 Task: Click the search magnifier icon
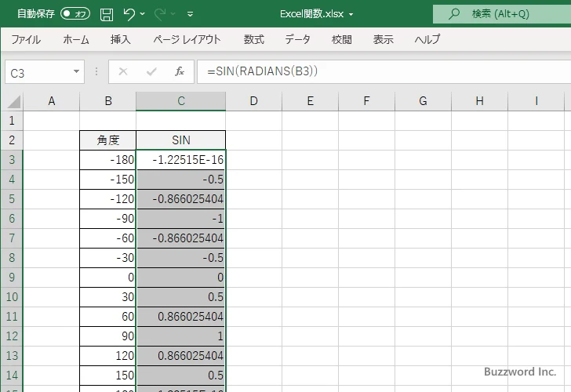[453, 14]
